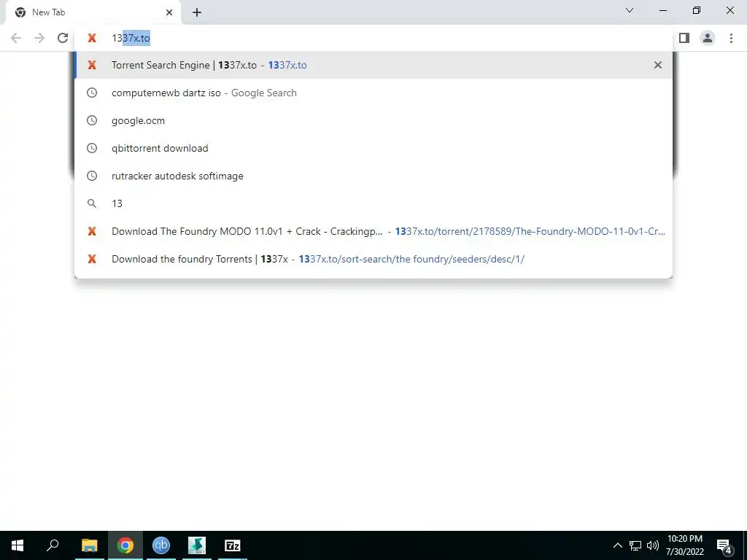747x560 pixels.
Task: Remove the Torrent Search Engine suggestion
Action: pyautogui.click(x=658, y=65)
